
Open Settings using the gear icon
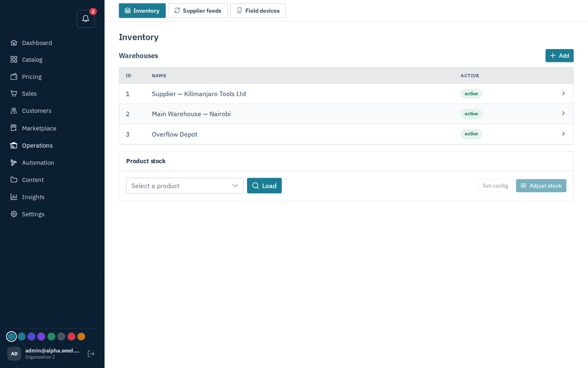[x=14, y=214]
